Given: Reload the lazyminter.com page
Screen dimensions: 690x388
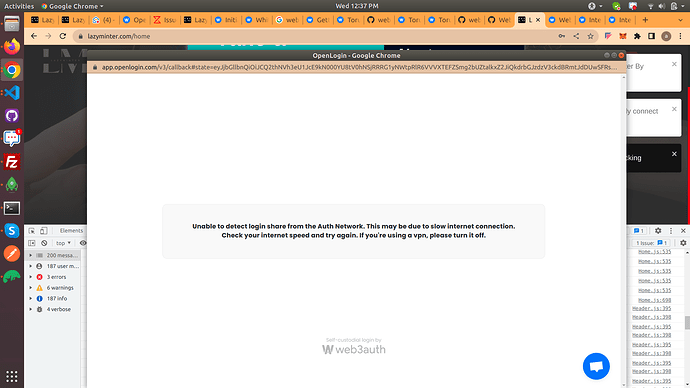Looking at the screenshot, I should pyautogui.click(x=62, y=36).
